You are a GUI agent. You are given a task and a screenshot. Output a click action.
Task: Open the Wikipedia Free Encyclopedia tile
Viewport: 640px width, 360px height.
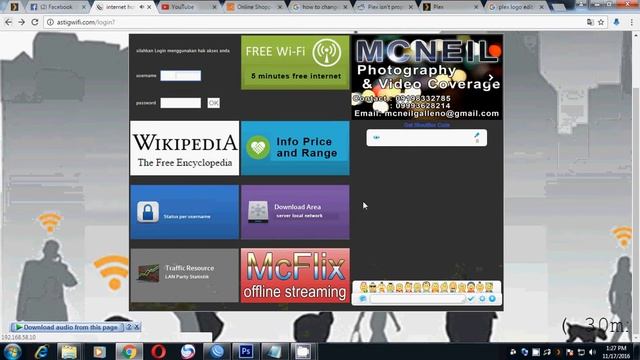(184, 148)
